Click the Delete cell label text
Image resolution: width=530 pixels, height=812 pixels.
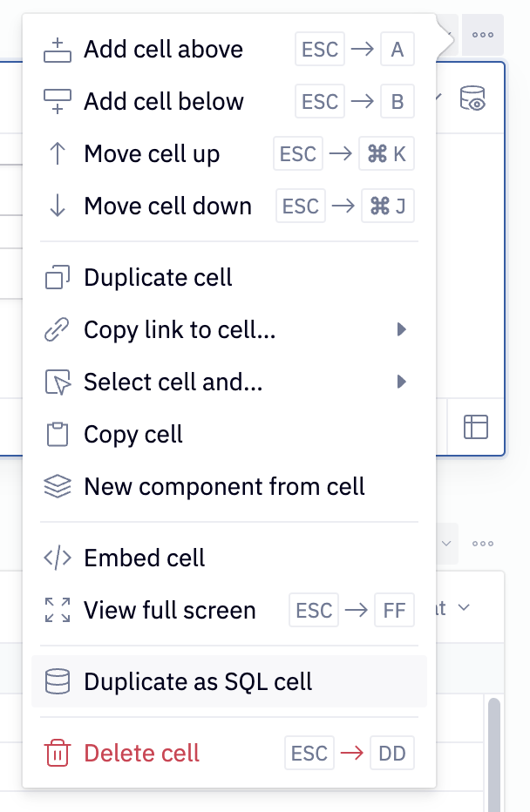point(142,753)
